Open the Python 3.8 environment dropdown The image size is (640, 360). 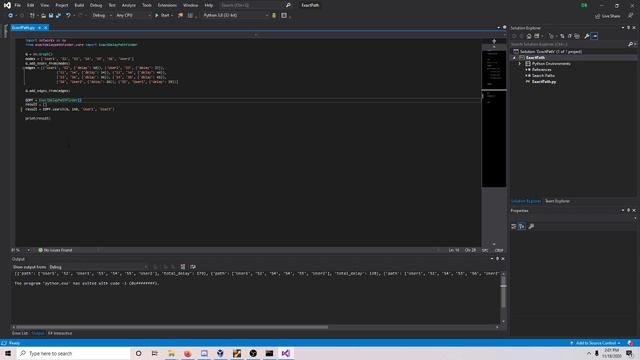point(236,16)
